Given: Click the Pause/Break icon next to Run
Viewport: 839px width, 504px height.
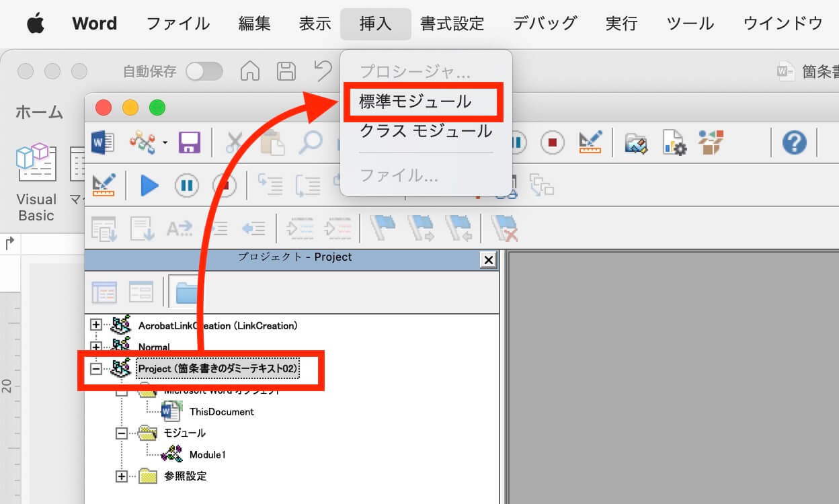Looking at the screenshot, I should point(187,185).
